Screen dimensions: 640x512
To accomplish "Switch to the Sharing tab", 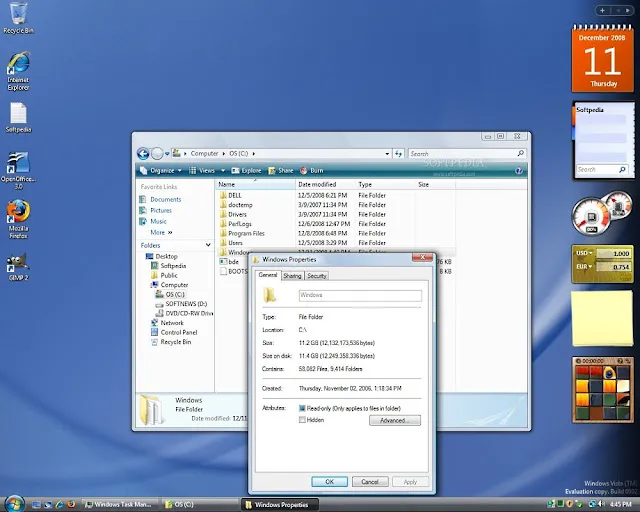I will [x=292, y=276].
